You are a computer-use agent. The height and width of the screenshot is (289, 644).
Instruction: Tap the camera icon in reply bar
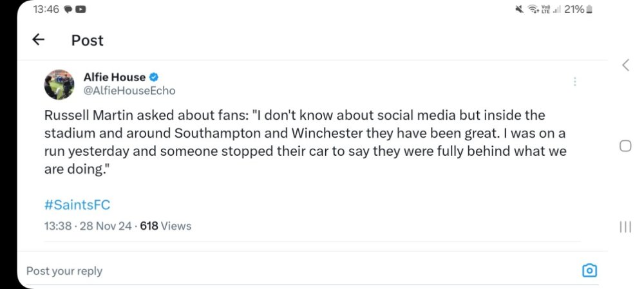(x=589, y=270)
